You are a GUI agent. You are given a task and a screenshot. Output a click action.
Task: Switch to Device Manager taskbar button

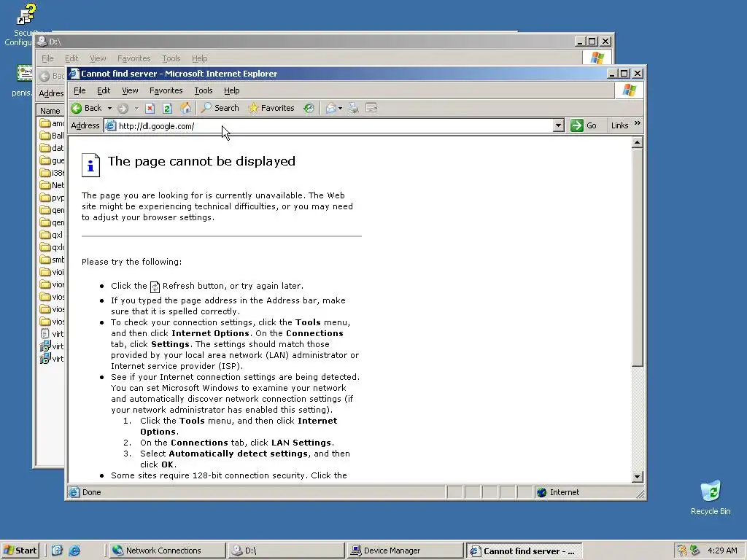(x=405, y=551)
